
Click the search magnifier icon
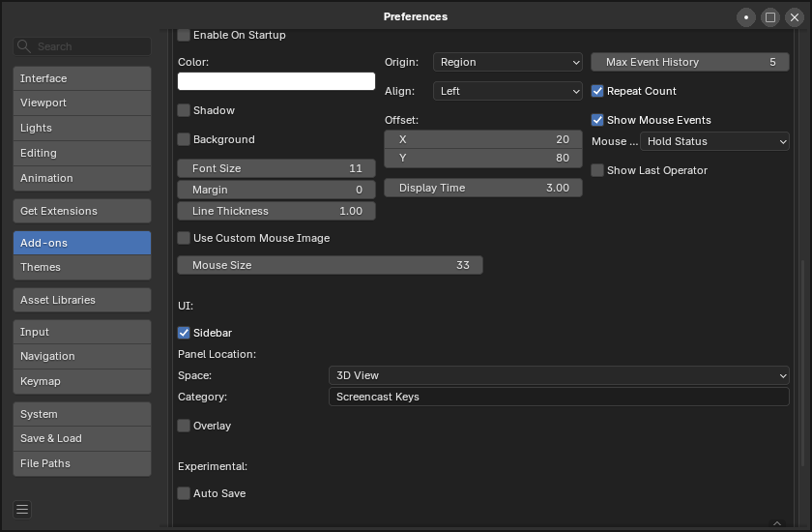[23, 46]
